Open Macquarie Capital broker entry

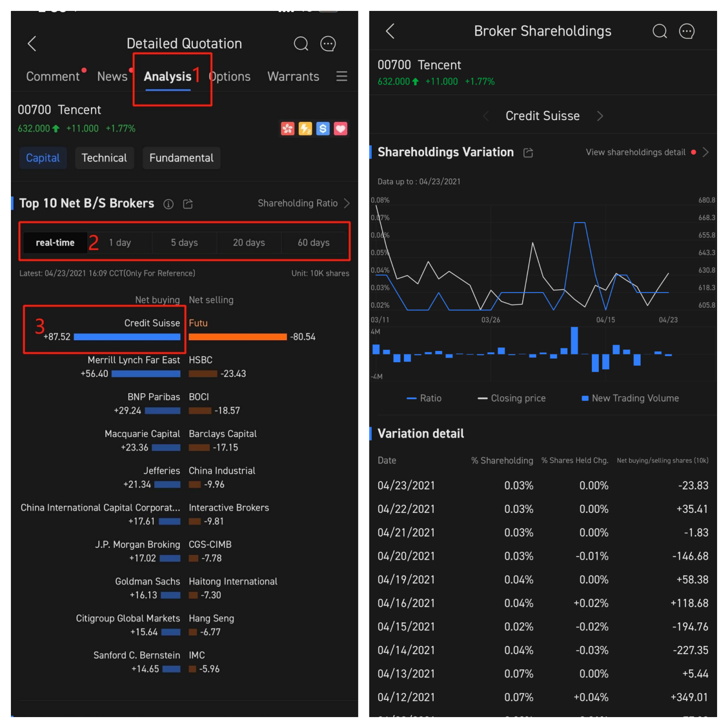[142, 434]
